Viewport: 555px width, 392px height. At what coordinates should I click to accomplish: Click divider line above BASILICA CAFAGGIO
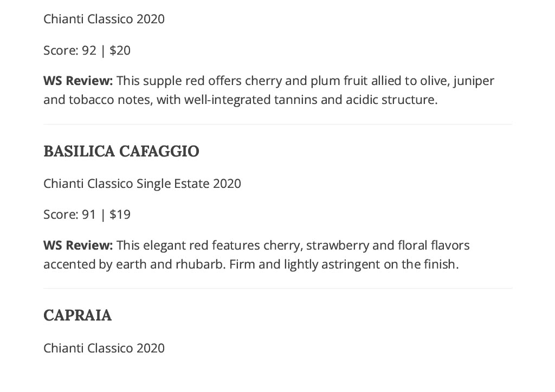(x=277, y=124)
